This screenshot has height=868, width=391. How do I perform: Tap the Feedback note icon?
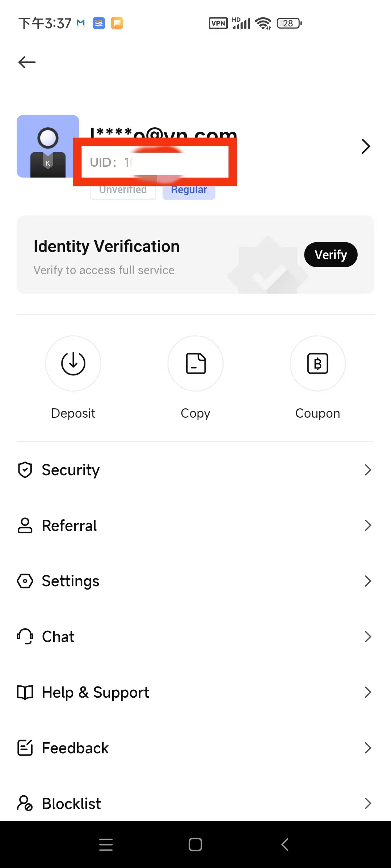point(25,748)
